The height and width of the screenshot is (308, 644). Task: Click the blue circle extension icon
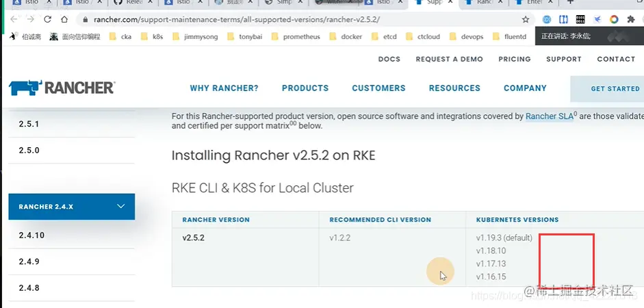tap(547, 19)
